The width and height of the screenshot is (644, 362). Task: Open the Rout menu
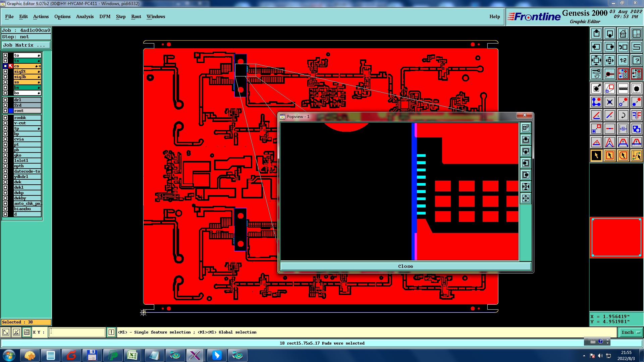click(136, 16)
